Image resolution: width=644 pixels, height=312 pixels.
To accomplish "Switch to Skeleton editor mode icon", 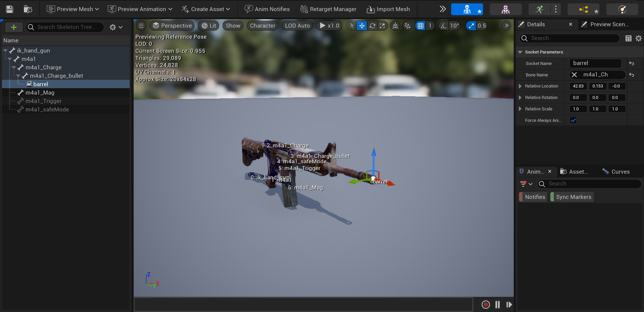I will [467, 9].
